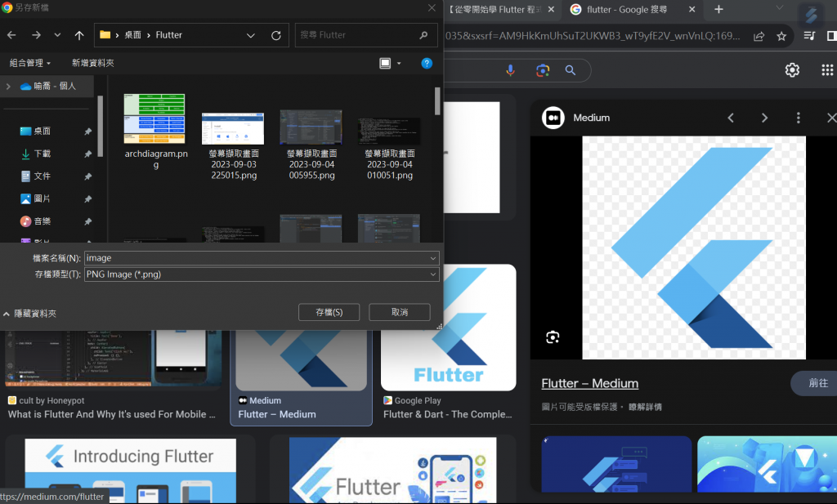Go back in the Save As dialog
This screenshot has height=504, width=837.
point(11,35)
